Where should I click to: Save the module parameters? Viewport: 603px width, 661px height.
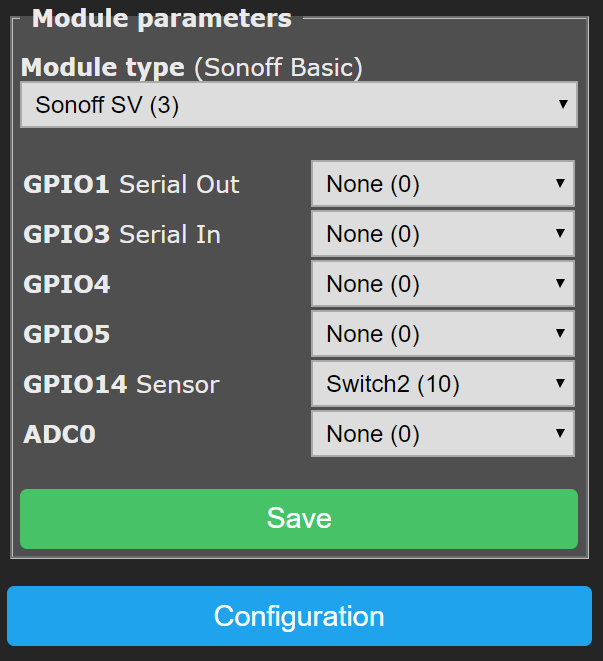click(299, 518)
